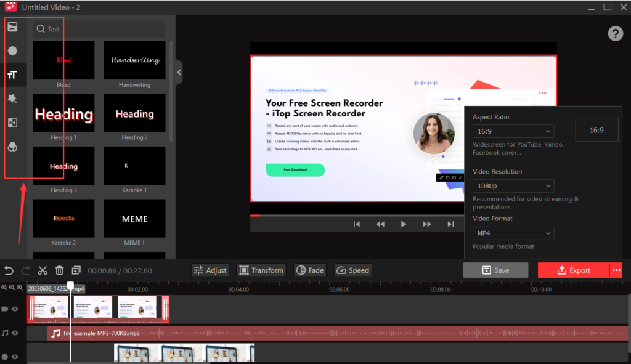Open the Filters sidebar icon
Image resolution: width=631 pixels, height=364 pixels.
[12, 147]
